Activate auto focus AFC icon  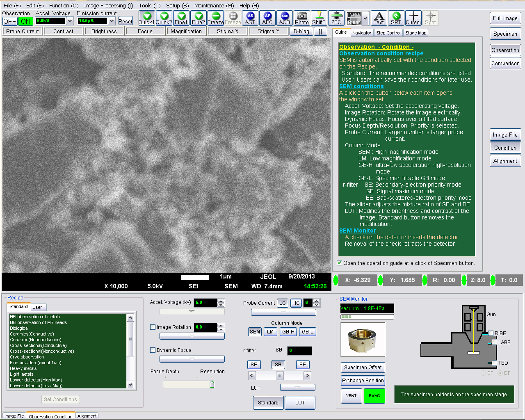pos(267,18)
